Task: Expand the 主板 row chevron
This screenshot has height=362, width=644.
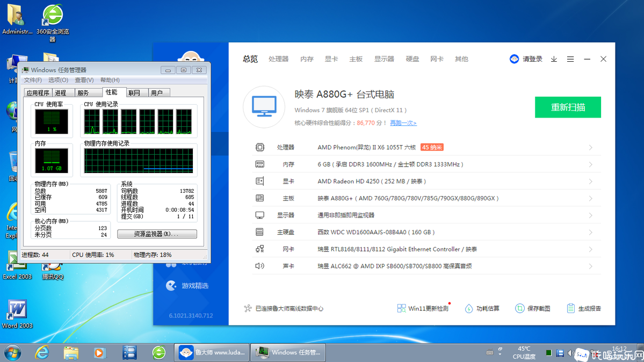Action: pos(591,199)
